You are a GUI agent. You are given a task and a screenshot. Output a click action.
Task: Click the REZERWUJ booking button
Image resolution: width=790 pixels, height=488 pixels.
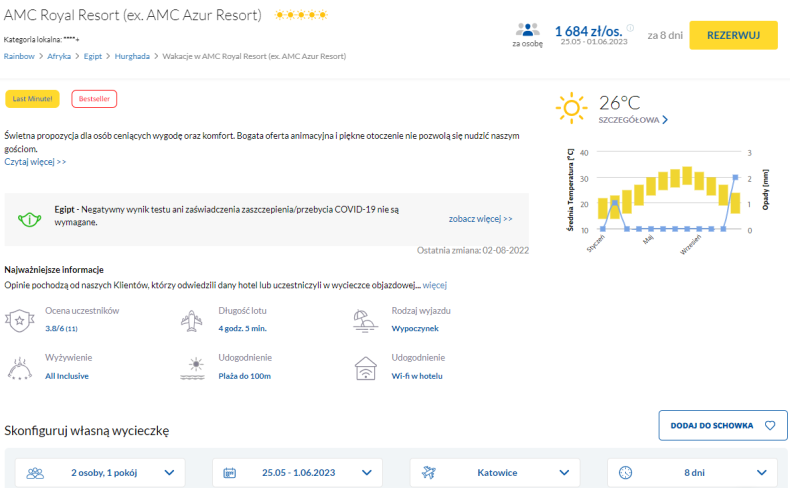pyautogui.click(x=733, y=35)
